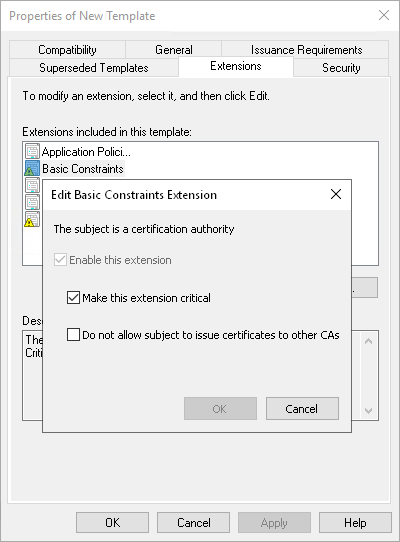
Task: Open the Security tab
Action: [341, 68]
